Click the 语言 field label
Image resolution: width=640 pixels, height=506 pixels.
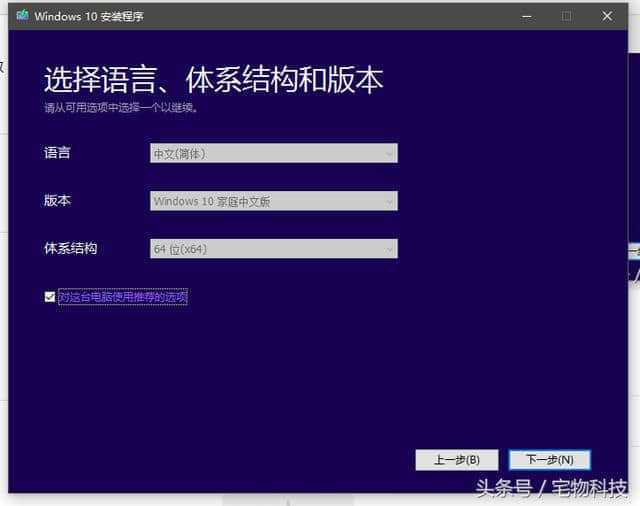[x=57, y=153]
